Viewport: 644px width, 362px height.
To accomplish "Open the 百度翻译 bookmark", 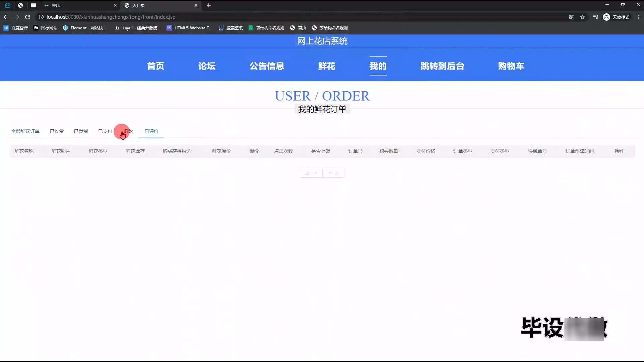I will click(16, 28).
